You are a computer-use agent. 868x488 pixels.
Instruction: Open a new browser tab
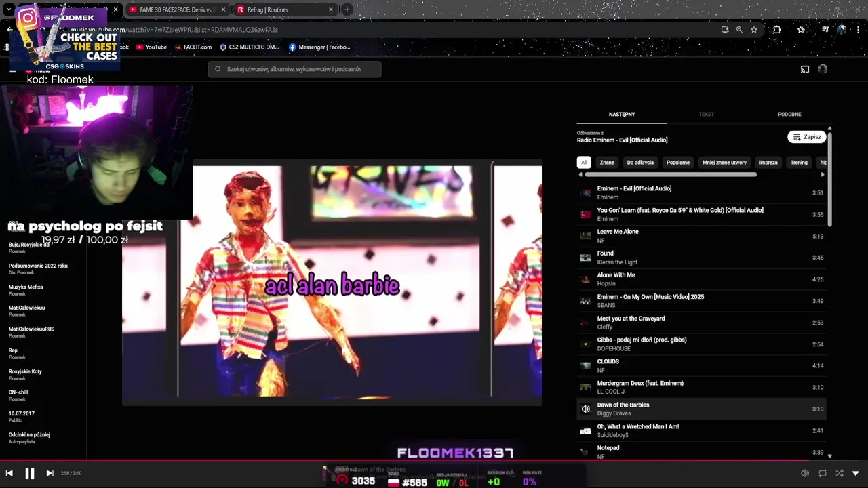[x=347, y=9]
